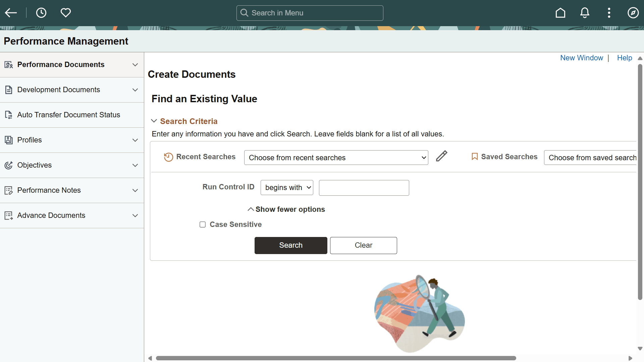Image resolution: width=644 pixels, height=362 pixels.
Task: Enable the Case Sensitive checkbox
Action: tap(203, 224)
